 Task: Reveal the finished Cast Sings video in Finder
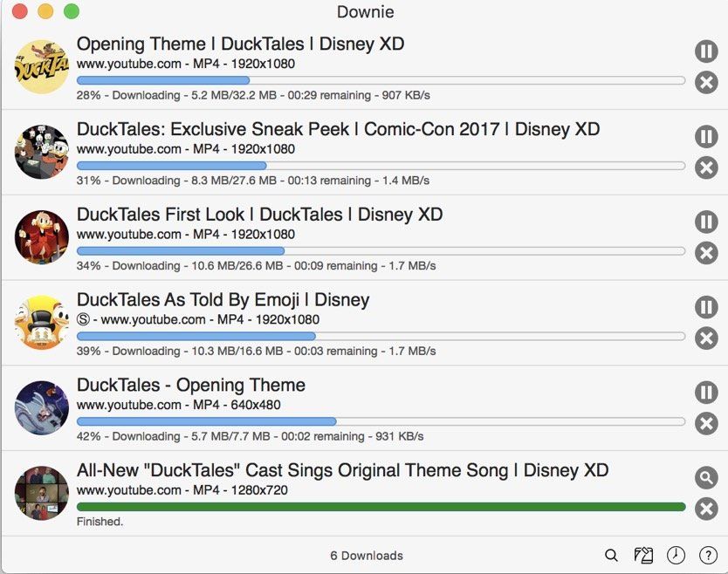705,477
